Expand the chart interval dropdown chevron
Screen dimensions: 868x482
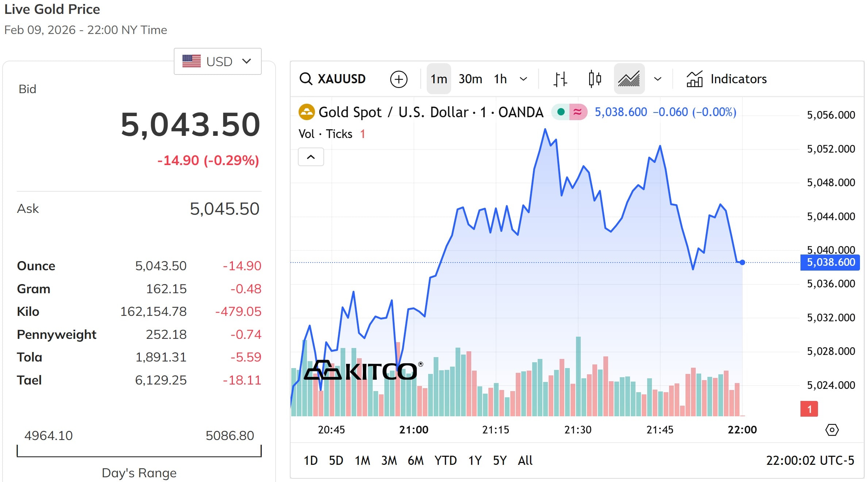point(524,79)
